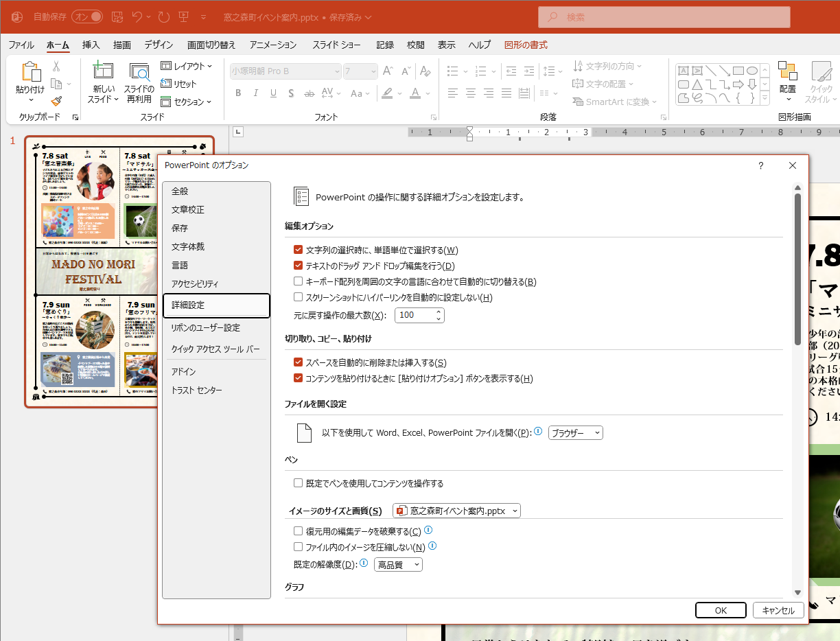This screenshot has height=641, width=840.
Task: Enable キーボード配列を周囲の文字の言語に合わせる checkbox
Action: (298, 281)
